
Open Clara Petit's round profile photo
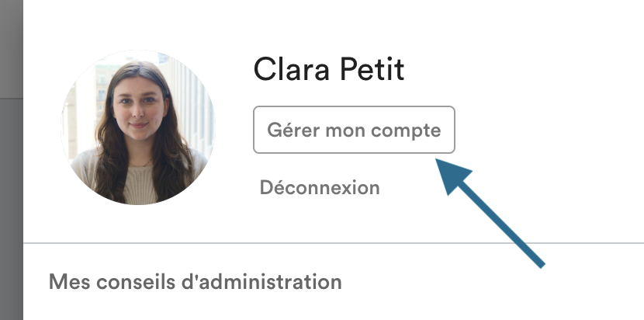pos(139,127)
